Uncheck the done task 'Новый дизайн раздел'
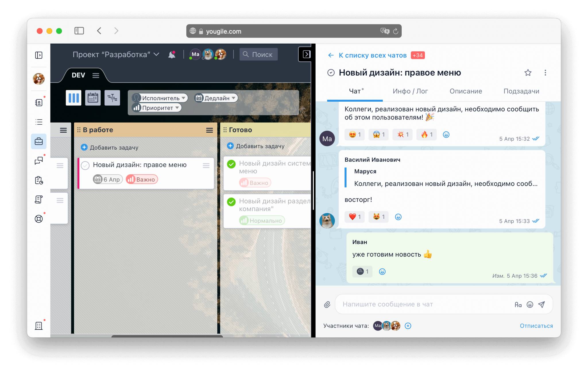Image resolution: width=588 pixels, height=373 pixels. point(231,202)
